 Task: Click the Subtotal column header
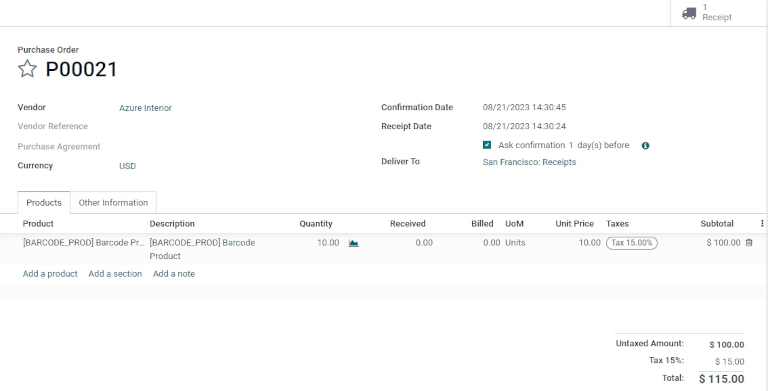[717, 224]
